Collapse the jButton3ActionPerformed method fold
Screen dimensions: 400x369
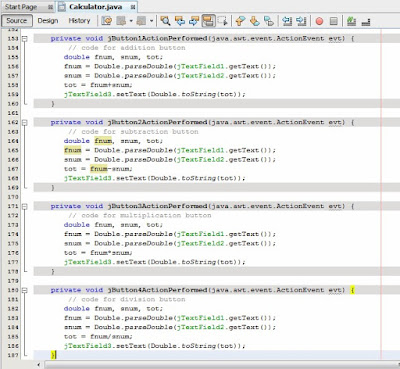tap(24, 206)
